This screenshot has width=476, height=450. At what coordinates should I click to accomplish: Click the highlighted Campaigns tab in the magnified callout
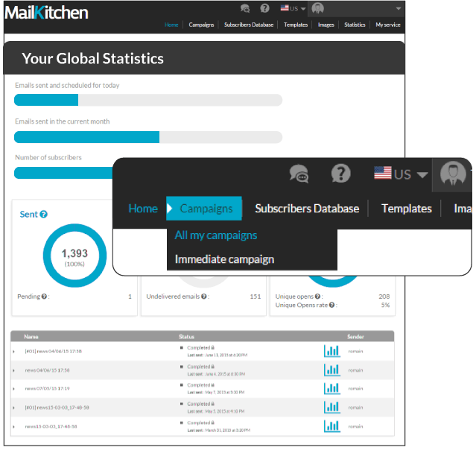(204, 209)
